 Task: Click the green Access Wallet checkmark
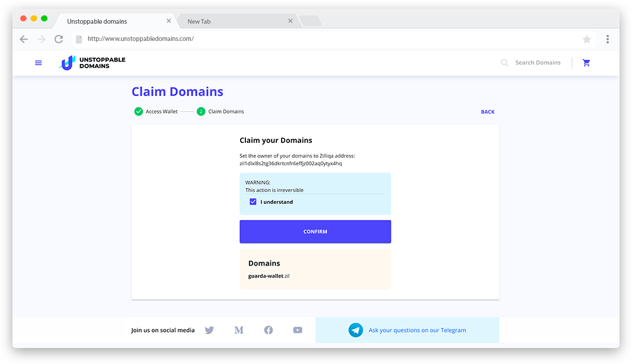pyautogui.click(x=139, y=111)
